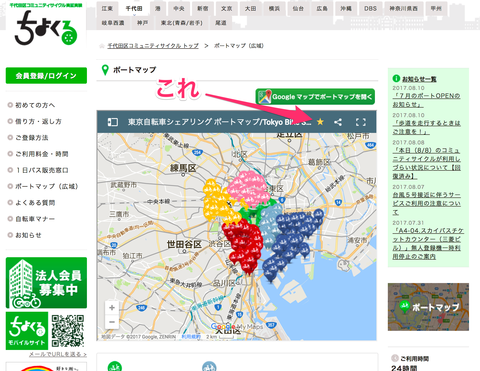
Task: Open the 中央 area tab
Action: (179, 9)
